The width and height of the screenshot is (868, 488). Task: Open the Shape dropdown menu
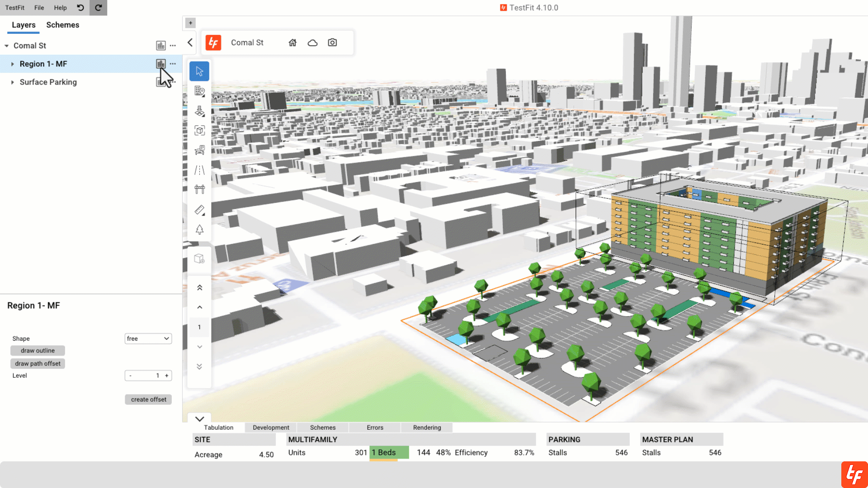click(x=148, y=338)
